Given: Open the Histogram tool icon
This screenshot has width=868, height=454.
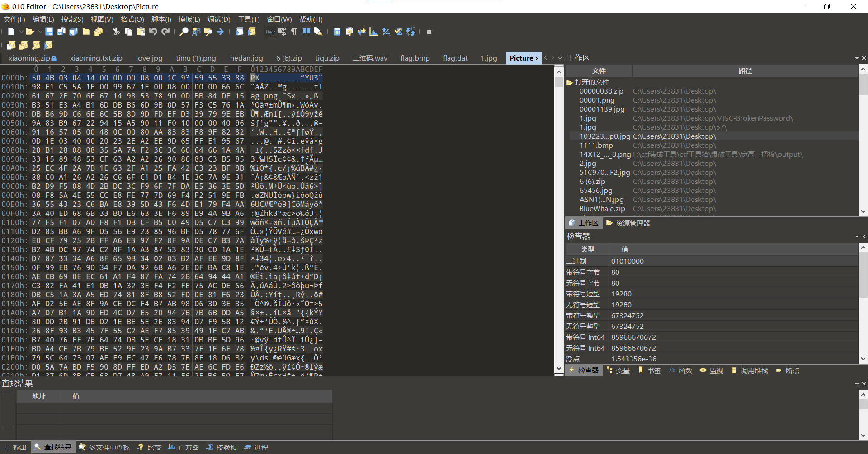Looking at the screenshot, I should coord(373,32).
